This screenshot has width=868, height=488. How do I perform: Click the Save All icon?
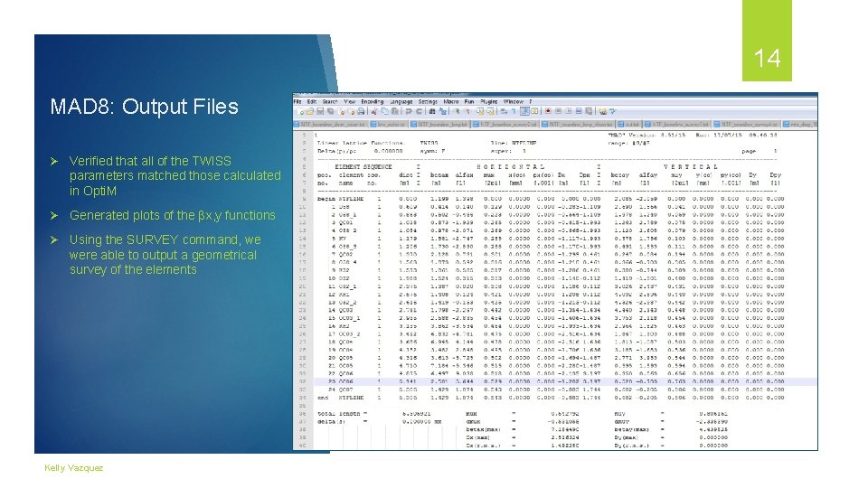[x=331, y=111]
